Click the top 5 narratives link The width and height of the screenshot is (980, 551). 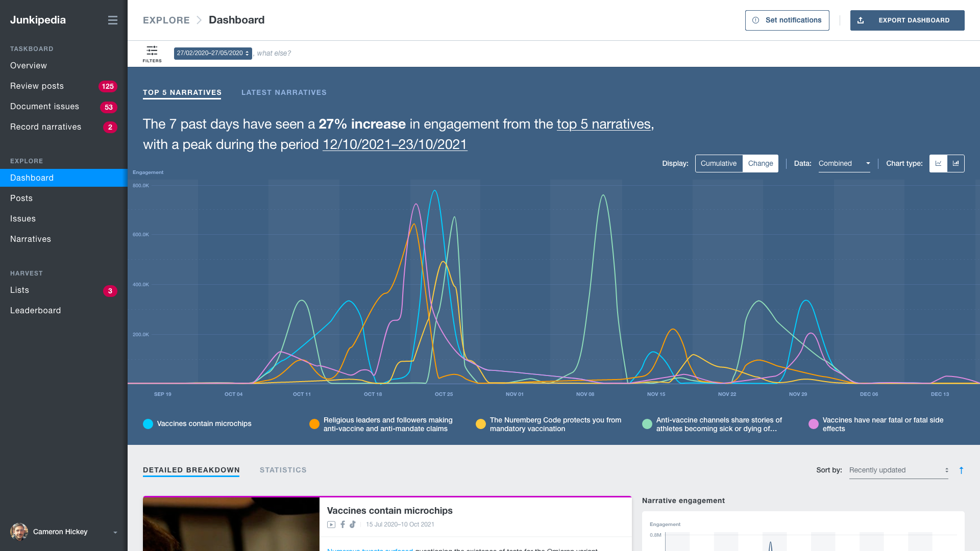(604, 124)
